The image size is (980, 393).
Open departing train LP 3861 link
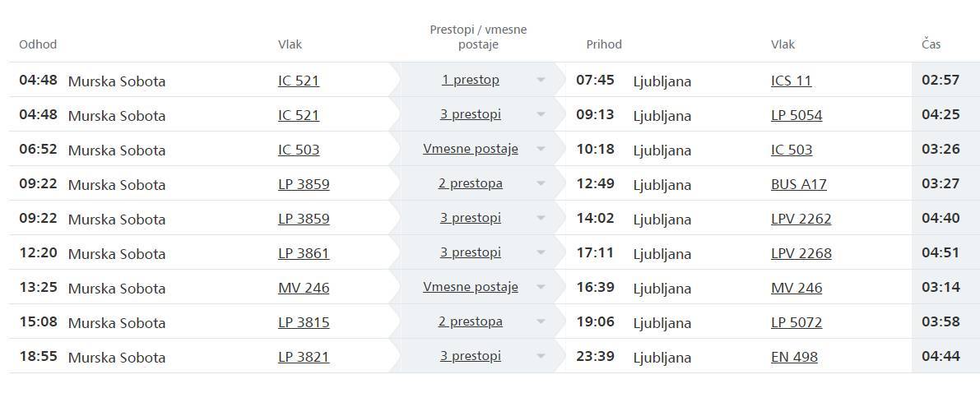point(304,254)
